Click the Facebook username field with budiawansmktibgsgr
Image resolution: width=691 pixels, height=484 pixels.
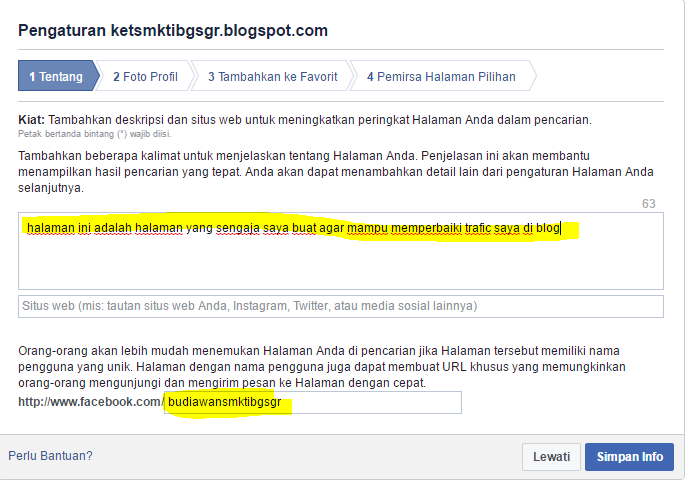point(313,402)
